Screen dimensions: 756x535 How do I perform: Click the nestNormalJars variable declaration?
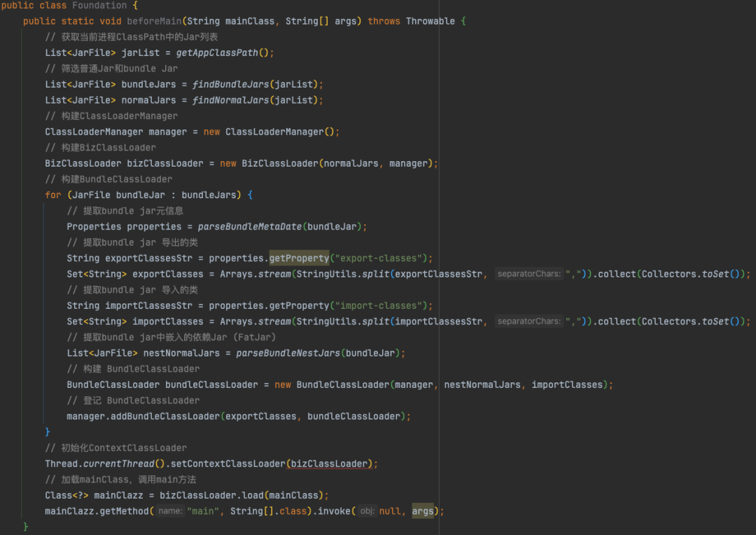pyautogui.click(x=181, y=353)
